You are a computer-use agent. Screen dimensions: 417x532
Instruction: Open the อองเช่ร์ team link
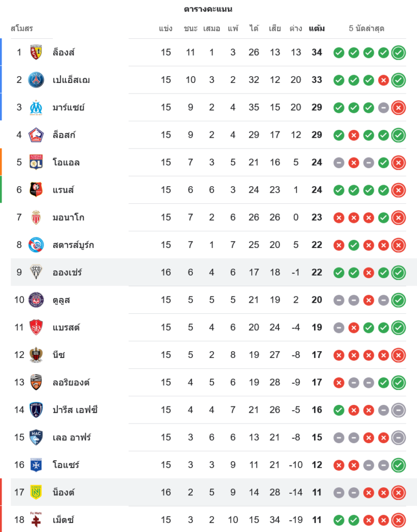[x=67, y=272]
